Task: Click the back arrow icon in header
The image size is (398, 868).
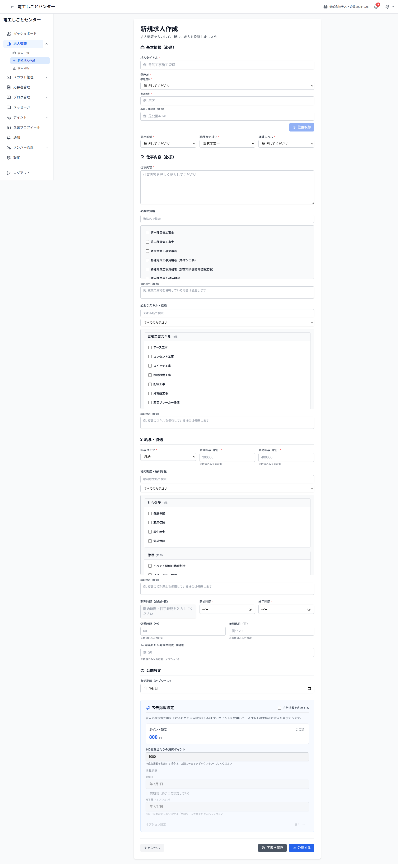Action: (x=12, y=7)
